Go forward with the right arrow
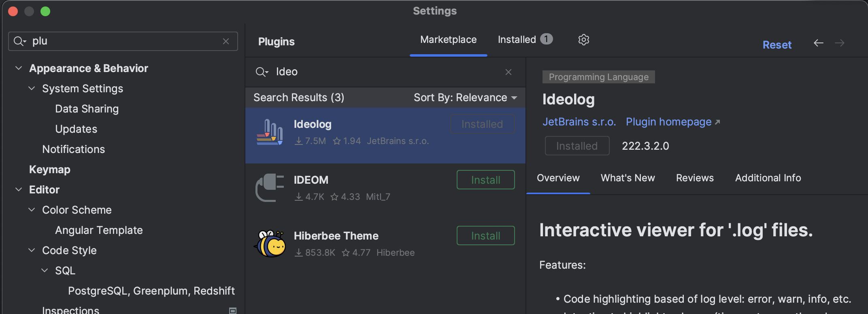The height and width of the screenshot is (314, 868). (840, 43)
